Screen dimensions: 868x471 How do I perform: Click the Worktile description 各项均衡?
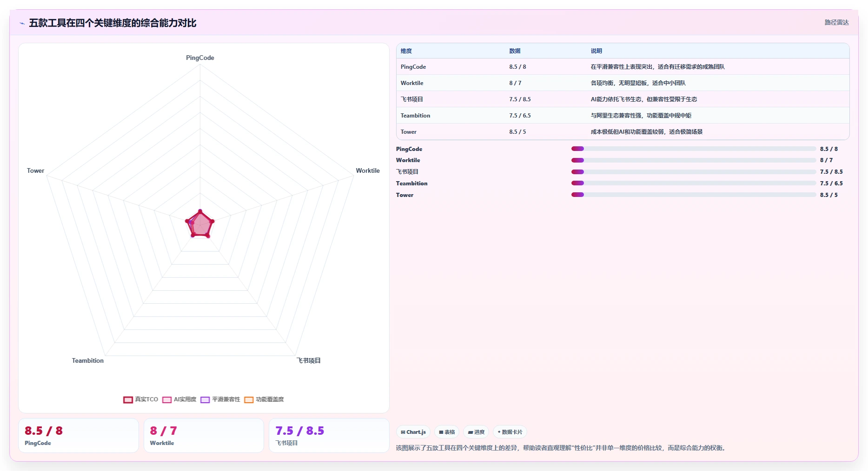(638, 83)
